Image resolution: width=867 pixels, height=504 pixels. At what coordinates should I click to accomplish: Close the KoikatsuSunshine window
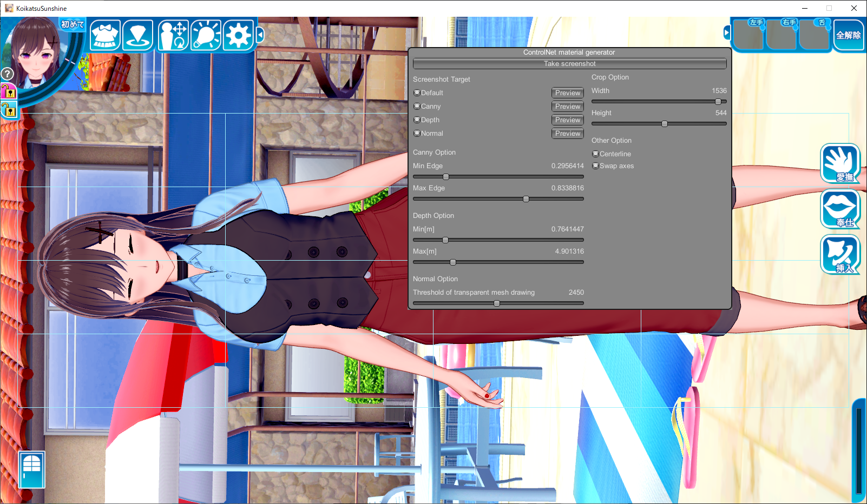[854, 8]
